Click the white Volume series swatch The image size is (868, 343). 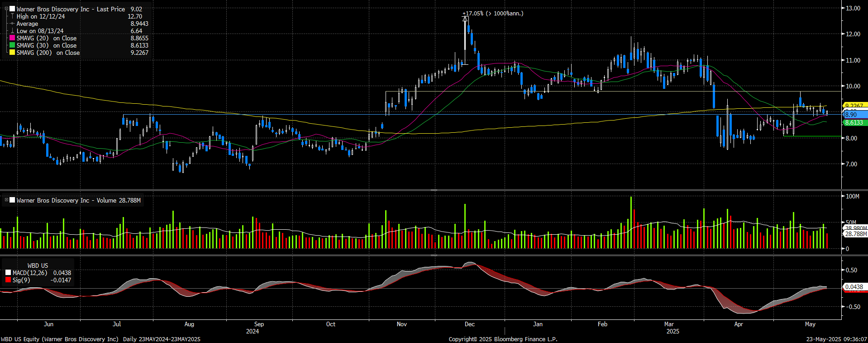point(12,200)
